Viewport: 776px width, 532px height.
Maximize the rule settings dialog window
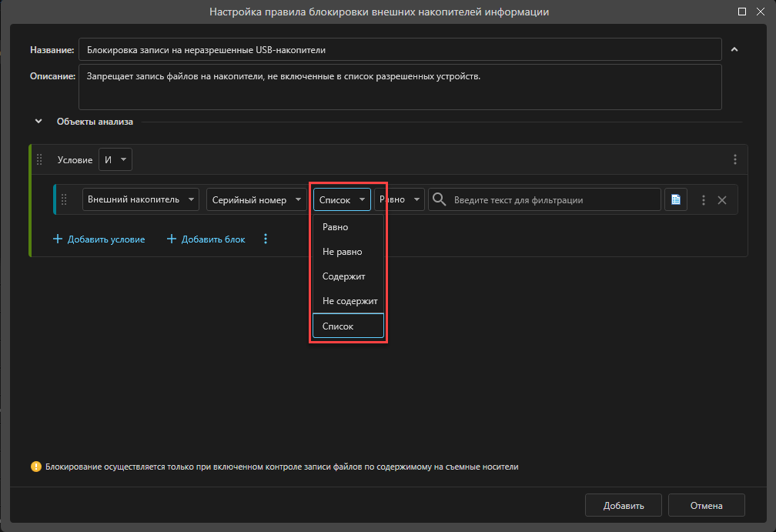click(x=742, y=12)
